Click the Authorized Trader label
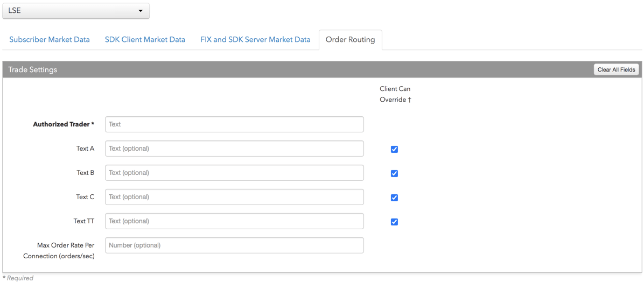This screenshot has height=282, width=644. pyautogui.click(x=64, y=124)
